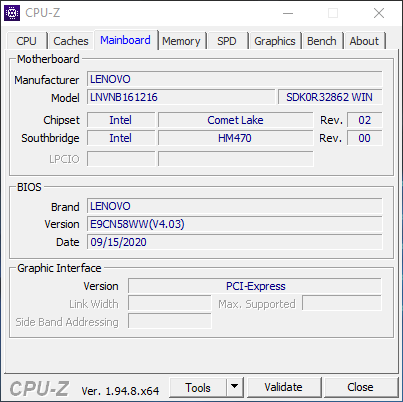This screenshot has height=402, width=403.
Task: Show the About tab
Action: click(364, 41)
